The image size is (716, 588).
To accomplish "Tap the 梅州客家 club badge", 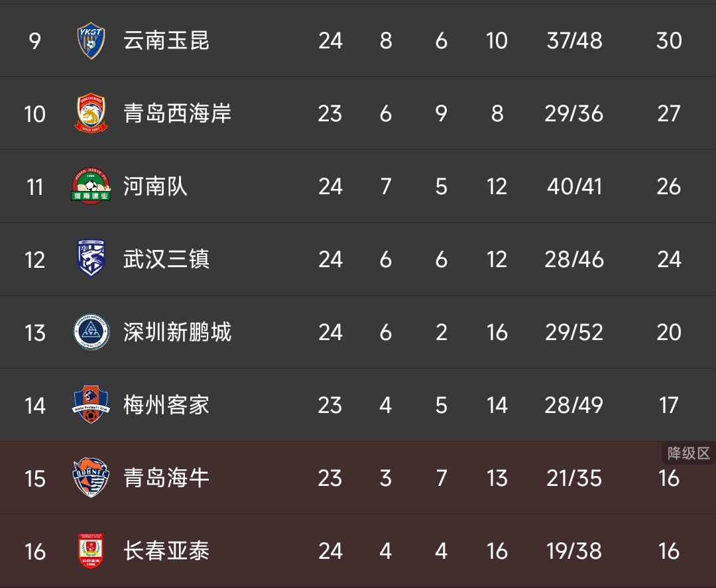I will point(91,404).
